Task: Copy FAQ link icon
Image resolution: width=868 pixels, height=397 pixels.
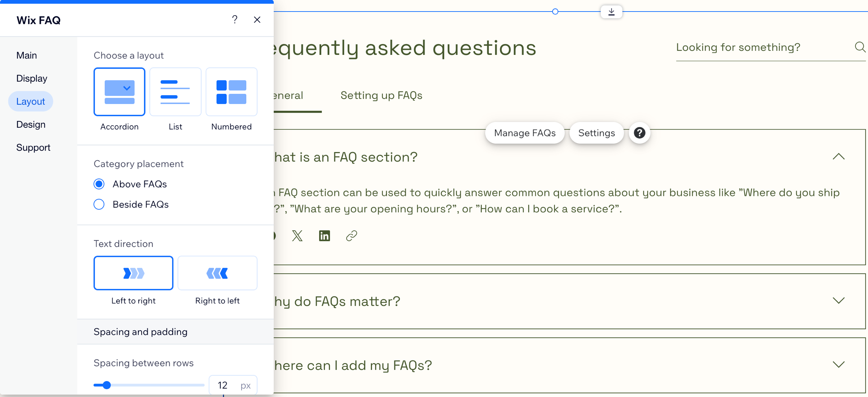Action: (351, 236)
